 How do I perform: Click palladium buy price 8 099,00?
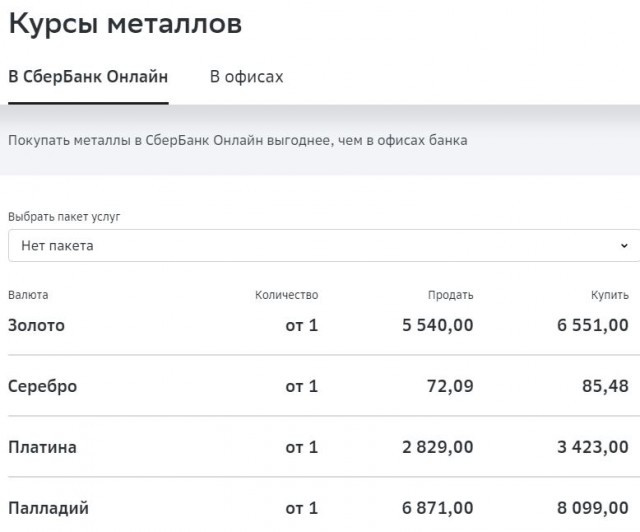pyautogui.click(x=593, y=508)
